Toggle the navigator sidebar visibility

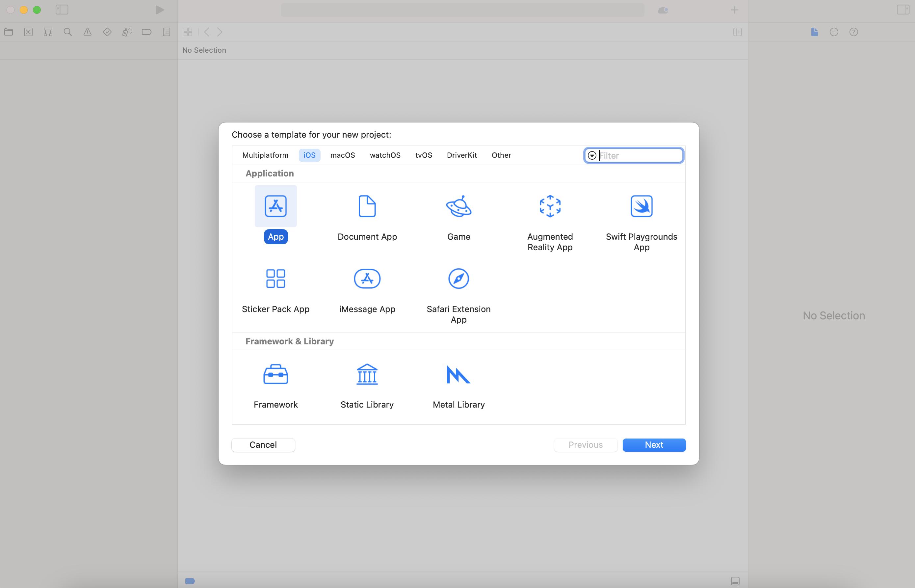(x=62, y=10)
